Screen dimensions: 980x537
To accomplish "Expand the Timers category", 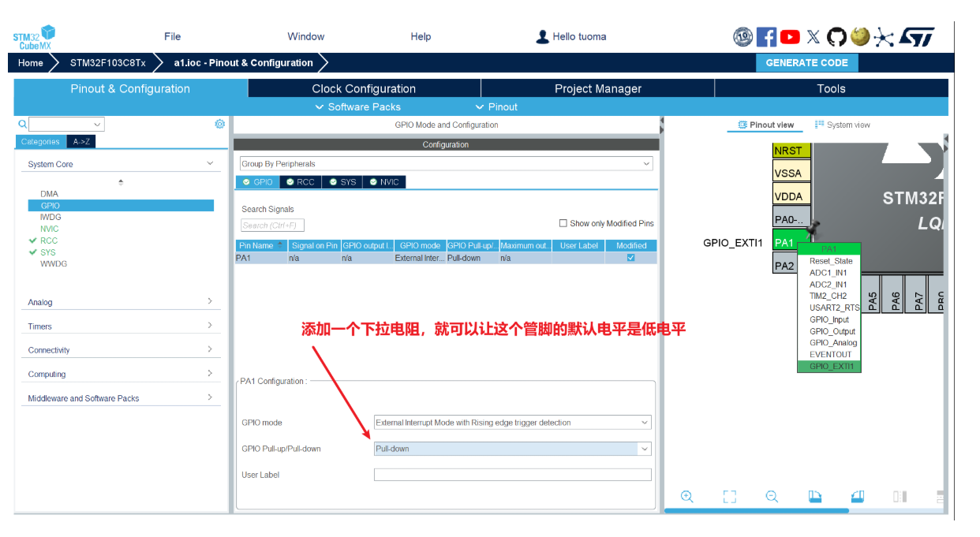I will tap(210, 326).
